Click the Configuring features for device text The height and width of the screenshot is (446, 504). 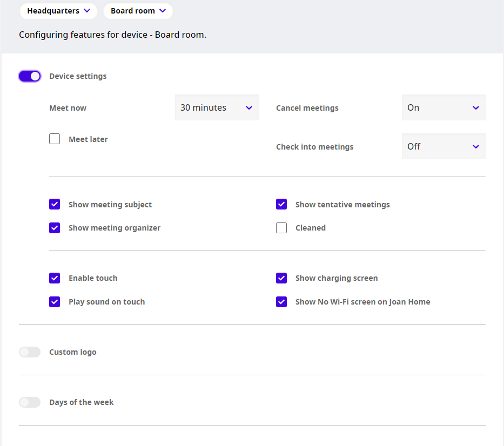(112, 35)
